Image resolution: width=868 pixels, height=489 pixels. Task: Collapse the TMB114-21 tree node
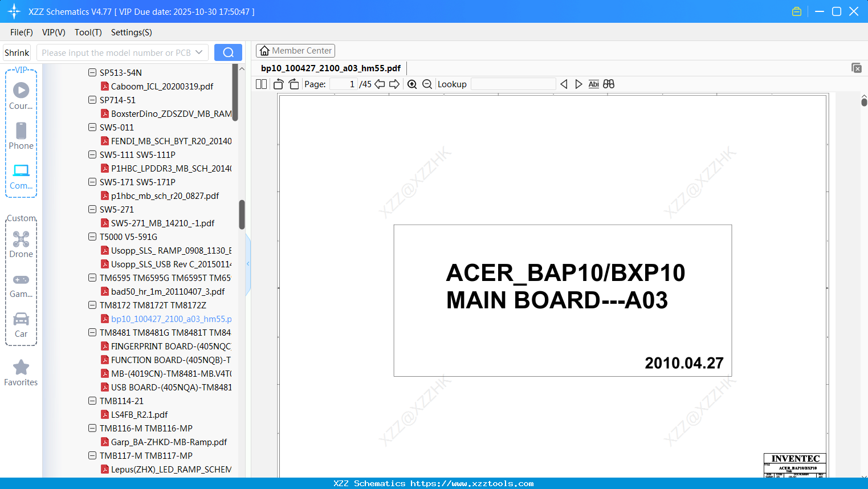(92, 401)
